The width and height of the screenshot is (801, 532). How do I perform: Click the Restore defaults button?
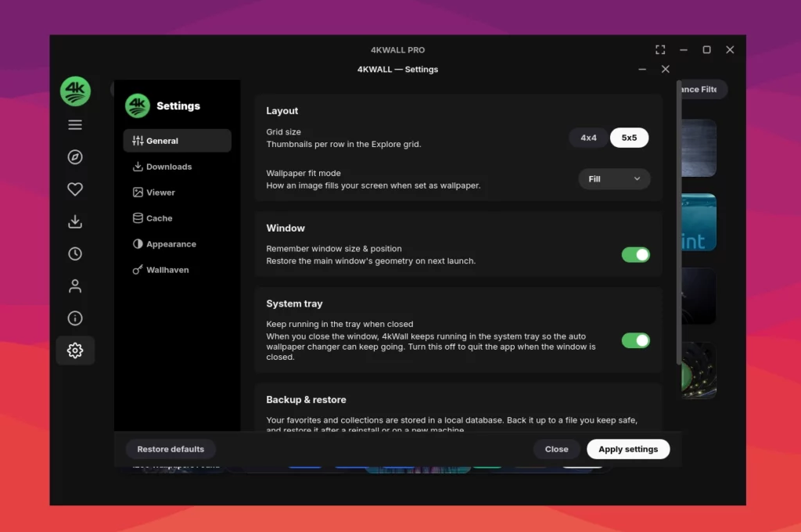(x=171, y=449)
